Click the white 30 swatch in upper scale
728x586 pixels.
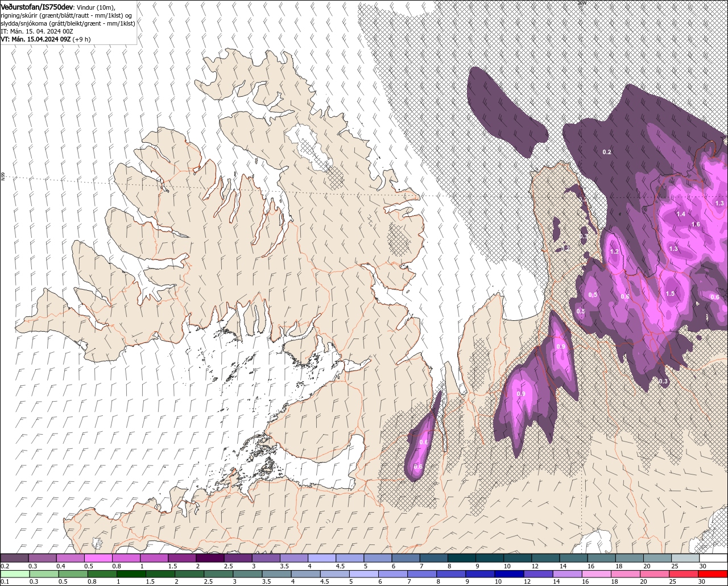click(x=713, y=558)
